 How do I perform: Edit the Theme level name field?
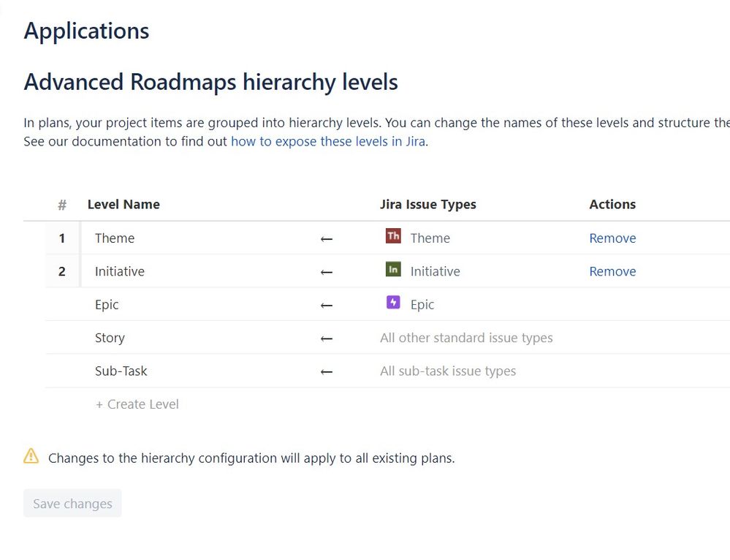tap(115, 238)
